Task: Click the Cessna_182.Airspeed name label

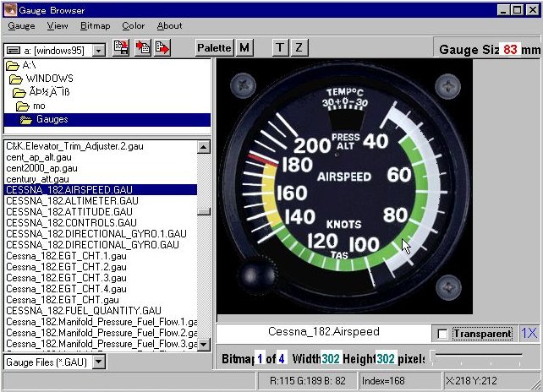Action: pyautogui.click(x=324, y=331)
